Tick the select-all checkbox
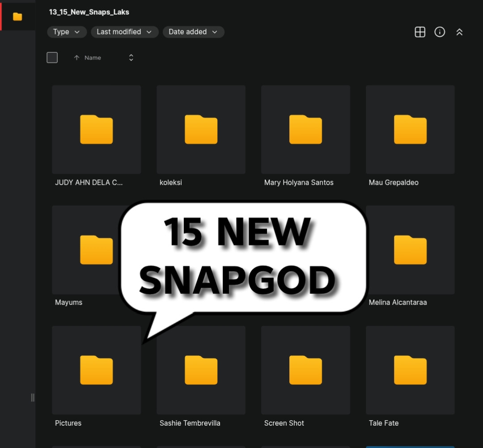The height and width of the screenshot is (448, 483). [x=52, y=58]
